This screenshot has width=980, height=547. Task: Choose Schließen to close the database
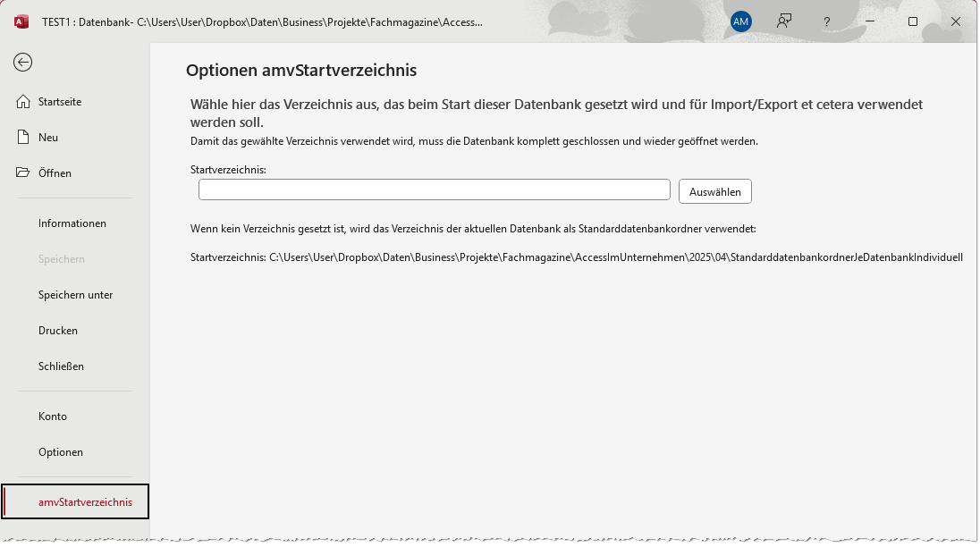(x=60, y=366)
